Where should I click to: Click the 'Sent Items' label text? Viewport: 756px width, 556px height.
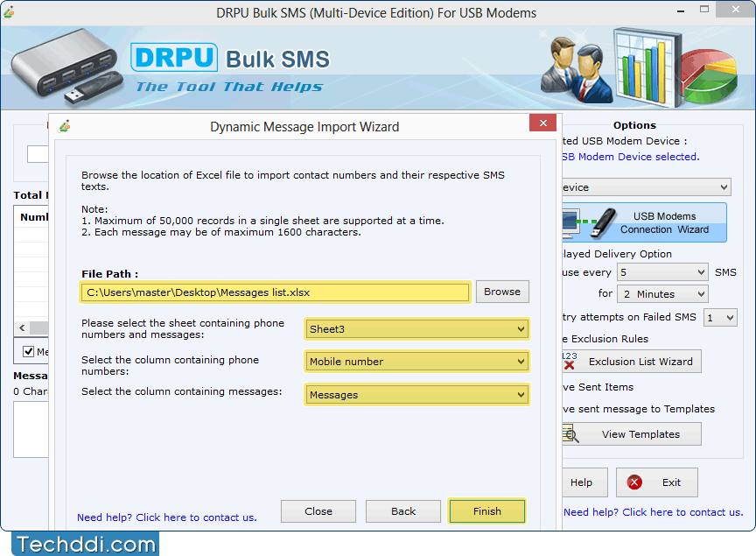pyautogui.click(x=605, y=387)
